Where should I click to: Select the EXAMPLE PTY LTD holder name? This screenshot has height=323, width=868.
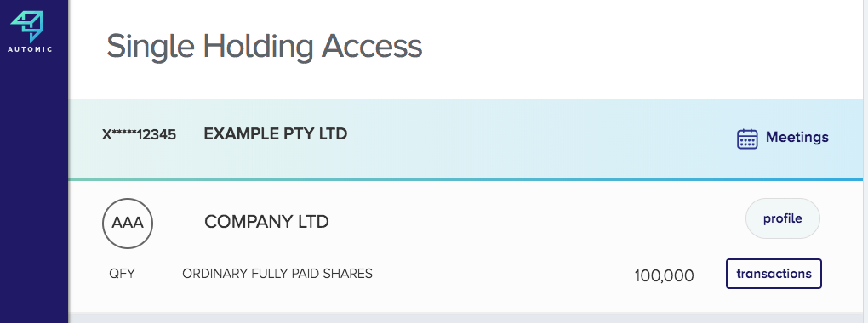pyautogui.click(x=275, y=133)
